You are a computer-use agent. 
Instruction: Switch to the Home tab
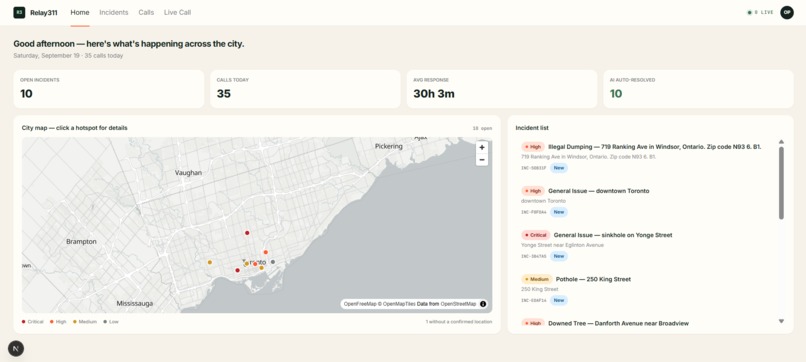click(80, 12)
